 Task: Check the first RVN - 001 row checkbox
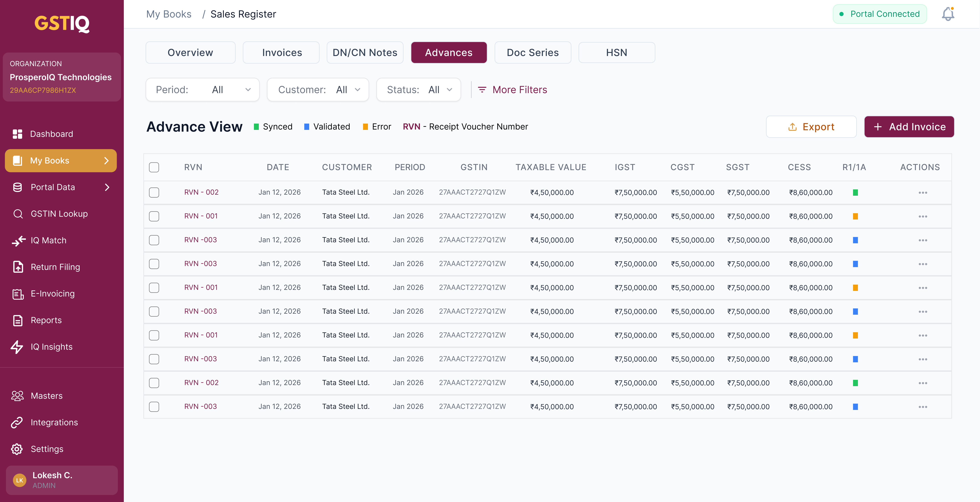[154, 216]
